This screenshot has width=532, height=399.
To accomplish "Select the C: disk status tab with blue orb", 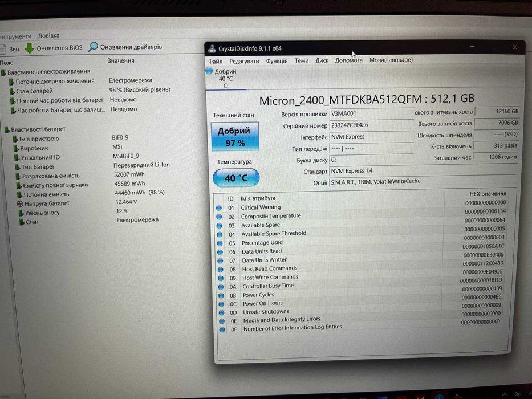I will (226, 79).
